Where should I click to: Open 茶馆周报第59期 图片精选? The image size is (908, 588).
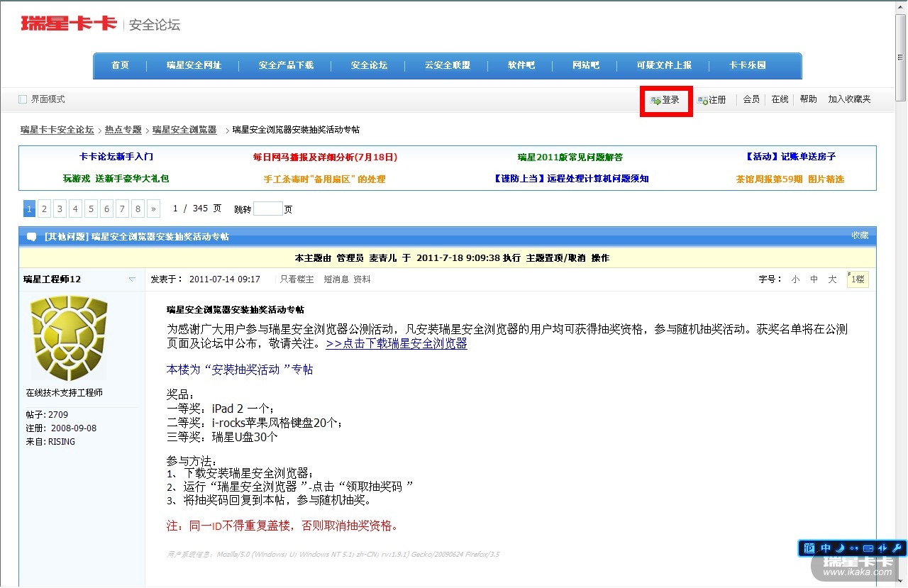(x=790, y=179)
